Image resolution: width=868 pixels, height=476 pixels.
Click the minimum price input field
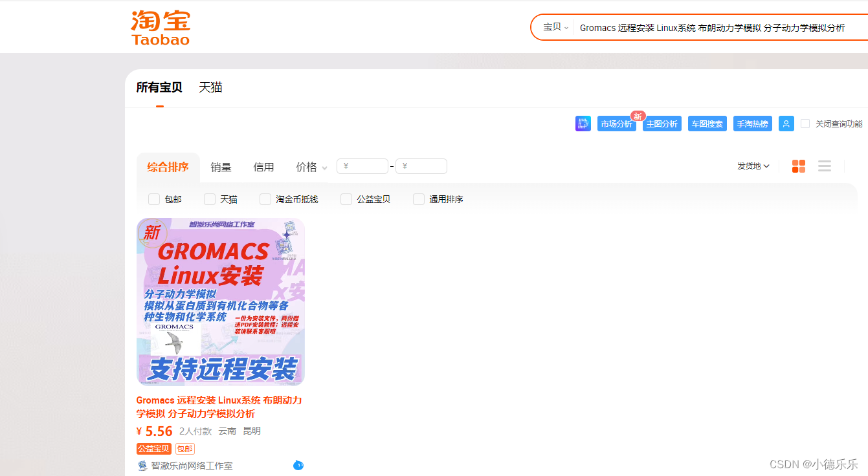tap(362, 166)
